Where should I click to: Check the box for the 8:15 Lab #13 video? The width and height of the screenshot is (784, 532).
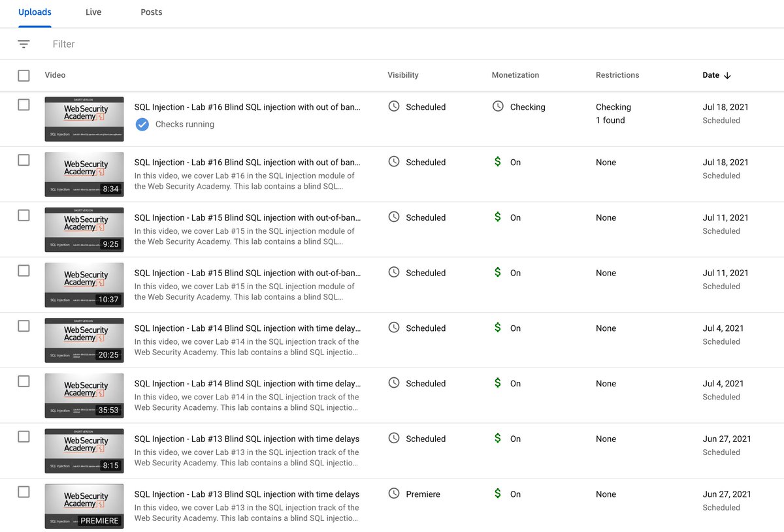coord(24,437)
